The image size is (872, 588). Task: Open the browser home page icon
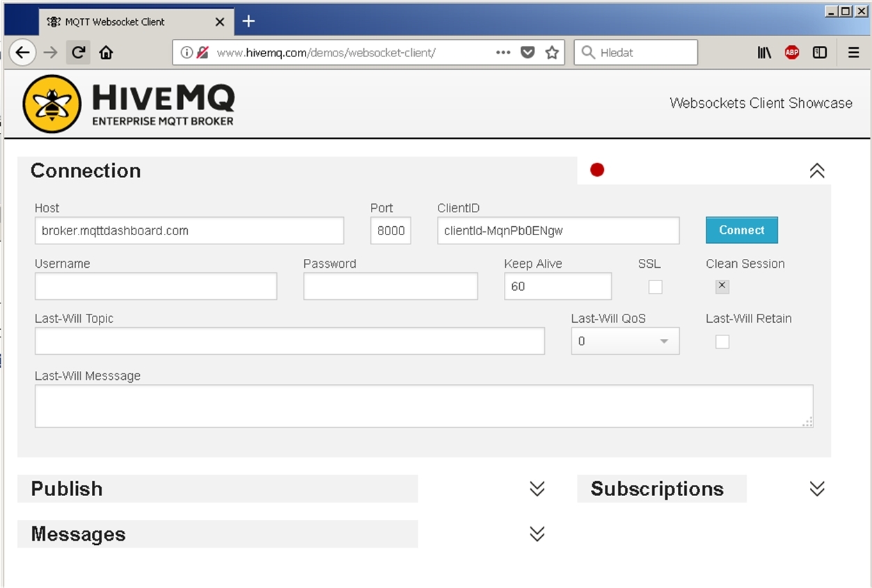(106, 52)
